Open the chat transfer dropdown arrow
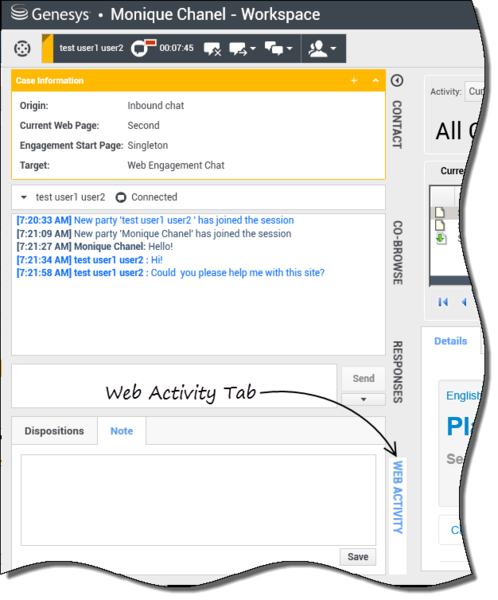Viewport: 498px width, 600px height. tap(253, 49)
